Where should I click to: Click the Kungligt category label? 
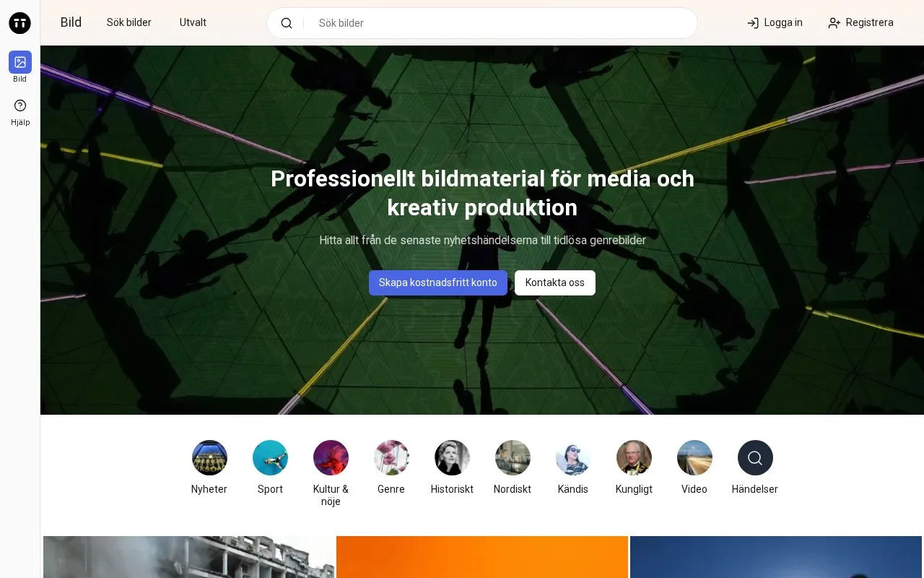[x=634, y=489]
